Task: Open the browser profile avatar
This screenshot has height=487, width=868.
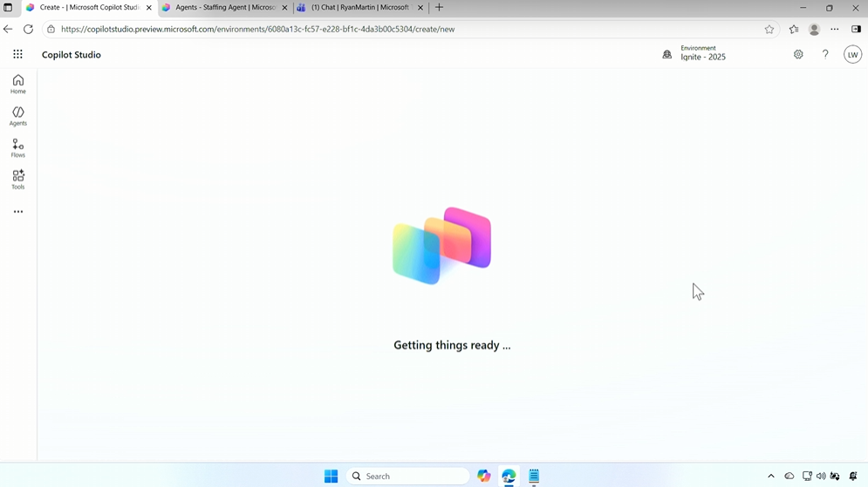Action: point(814,30)
